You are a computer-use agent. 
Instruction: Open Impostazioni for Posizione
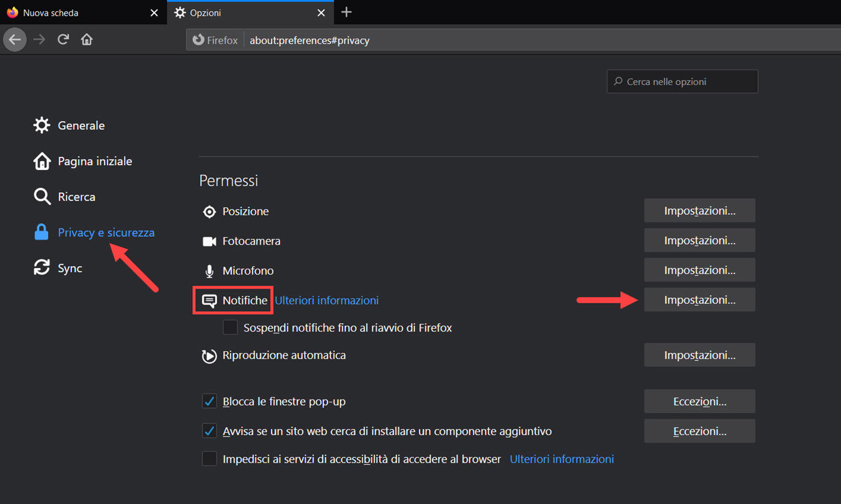click(699, 211)
